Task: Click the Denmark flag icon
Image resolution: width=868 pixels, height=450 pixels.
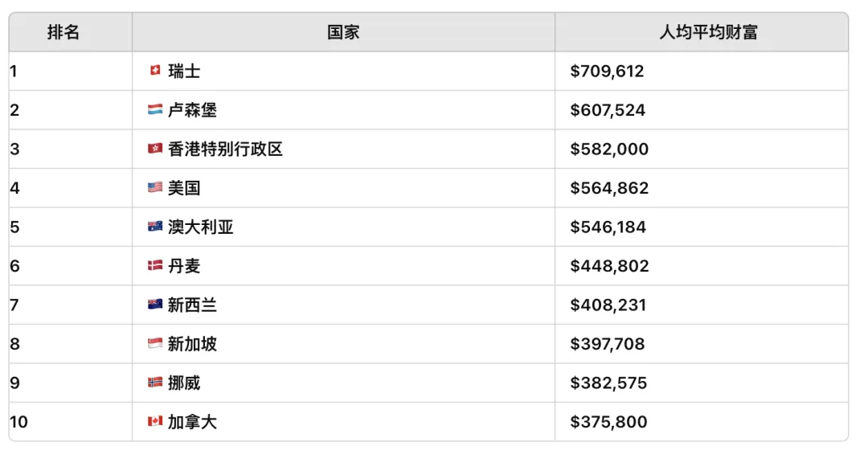Action: (x=155, y=266)
